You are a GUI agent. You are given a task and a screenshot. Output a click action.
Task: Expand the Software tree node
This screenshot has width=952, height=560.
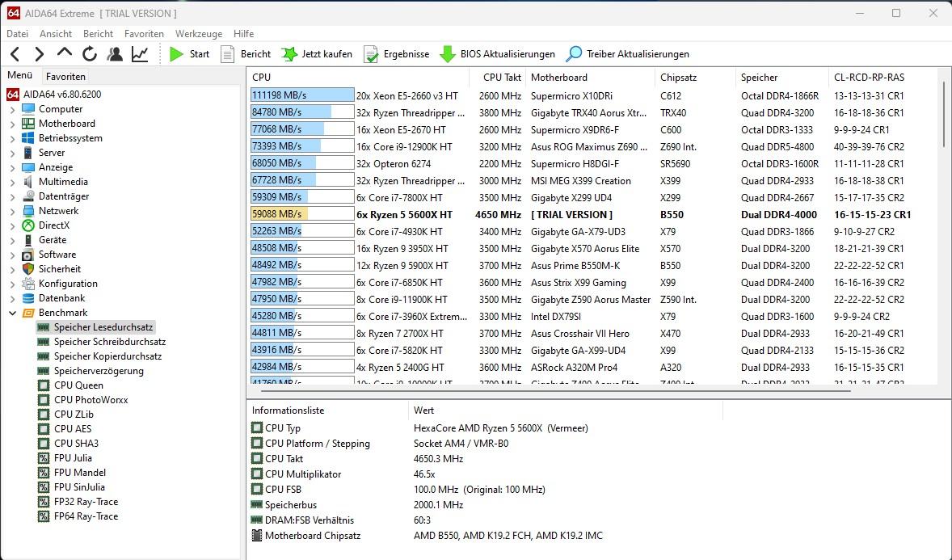pyautogui.click(x=12, y=255)
